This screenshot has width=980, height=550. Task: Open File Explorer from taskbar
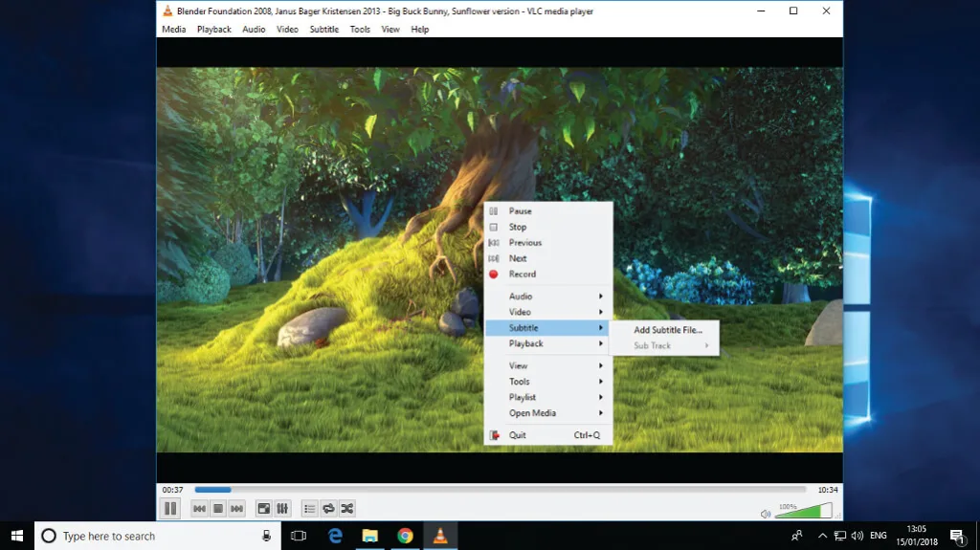pos(370,536)
